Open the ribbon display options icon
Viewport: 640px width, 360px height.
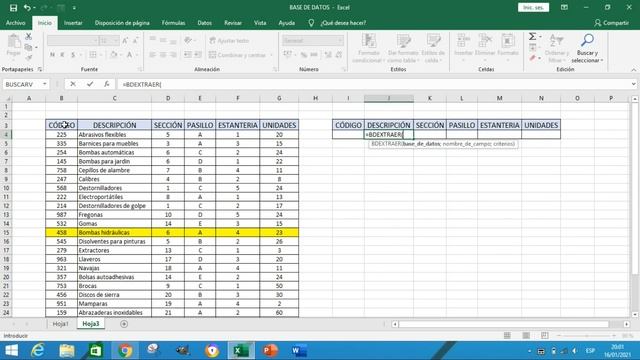coord(564,7)
